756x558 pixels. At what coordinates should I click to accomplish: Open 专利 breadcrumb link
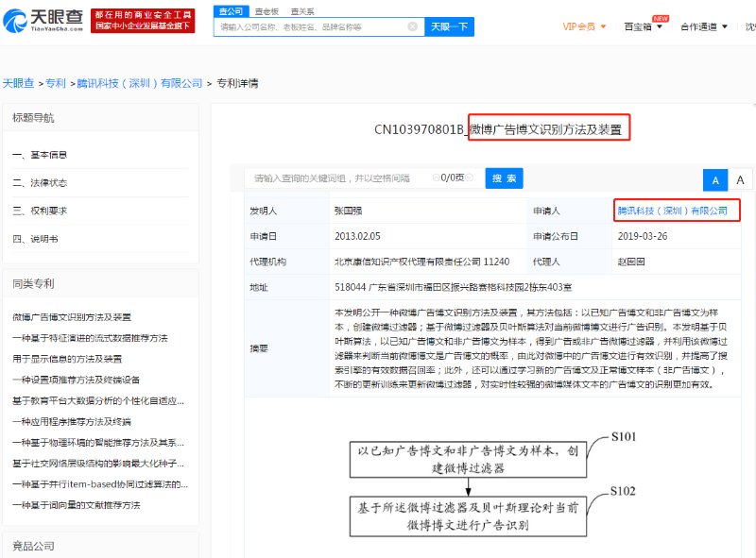tap(56, 83)
